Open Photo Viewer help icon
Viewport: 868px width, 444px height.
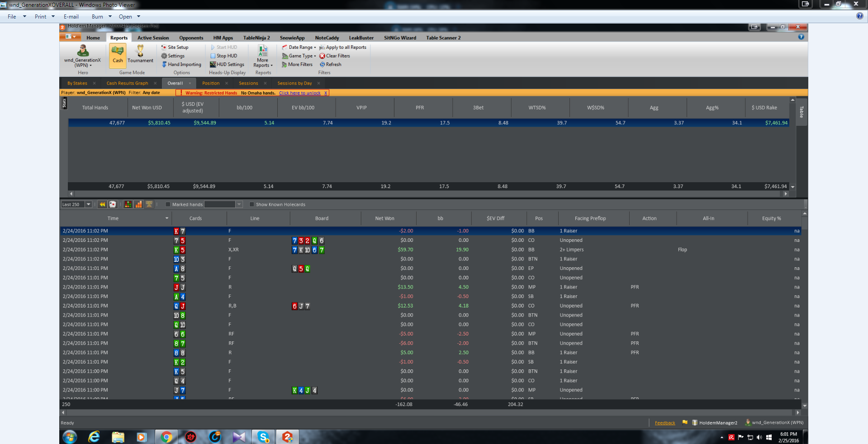[x=859, y=16]
